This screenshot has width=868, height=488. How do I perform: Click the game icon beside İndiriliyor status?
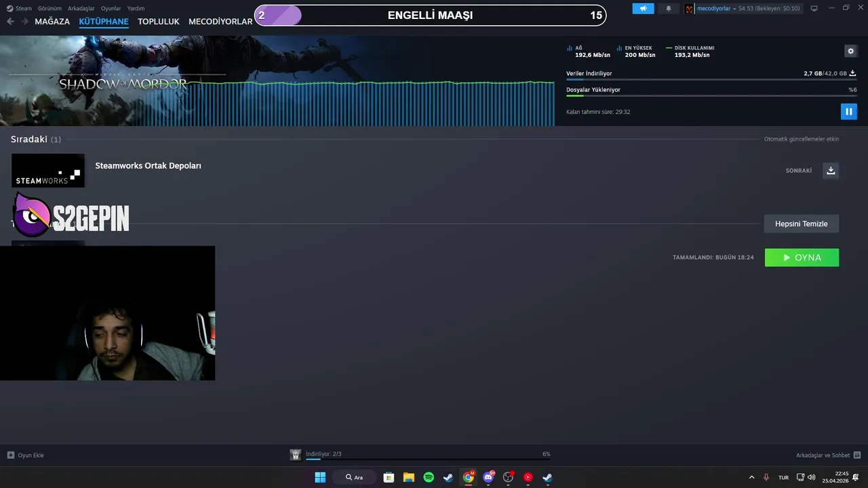[x=296, y=455]
